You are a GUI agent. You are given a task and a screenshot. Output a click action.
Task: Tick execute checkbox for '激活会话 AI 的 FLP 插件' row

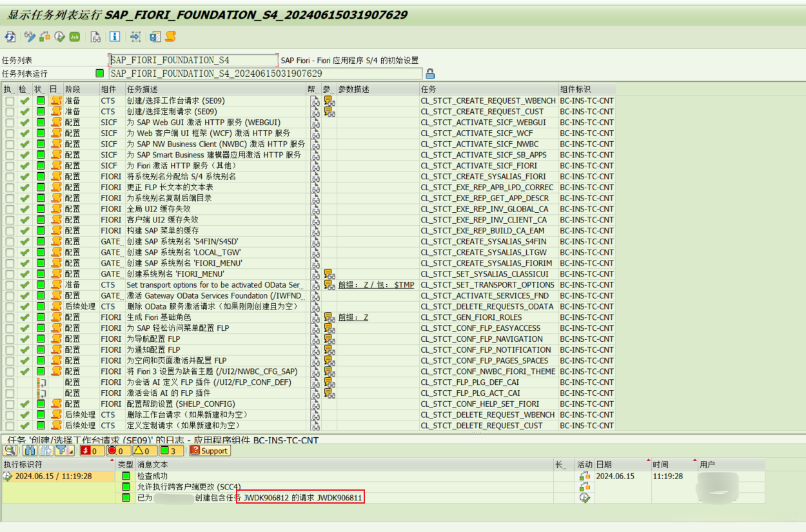pyautogui.click(x=10, y=393)
